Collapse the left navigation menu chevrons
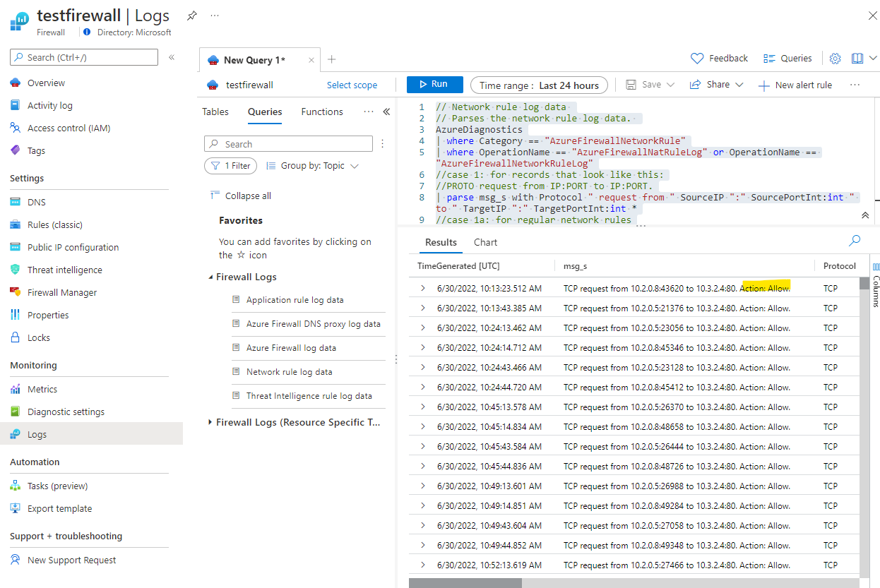 tap(172, 57)
